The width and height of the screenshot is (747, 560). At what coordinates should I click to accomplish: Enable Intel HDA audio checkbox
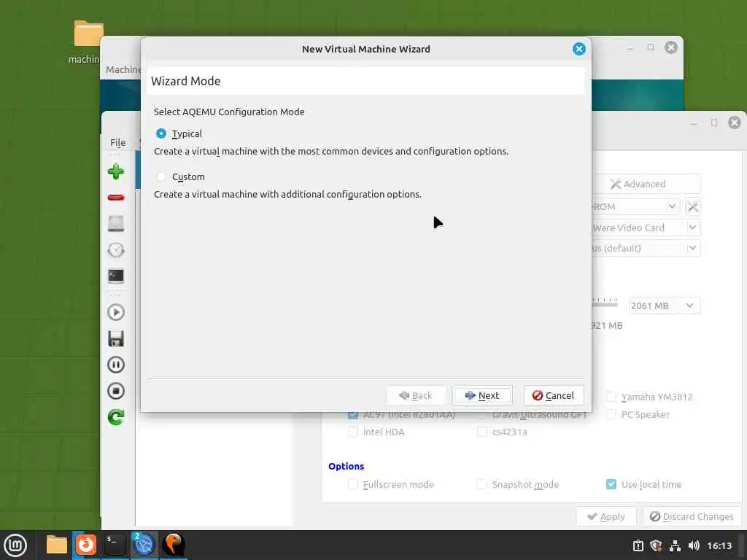(353, 432)
